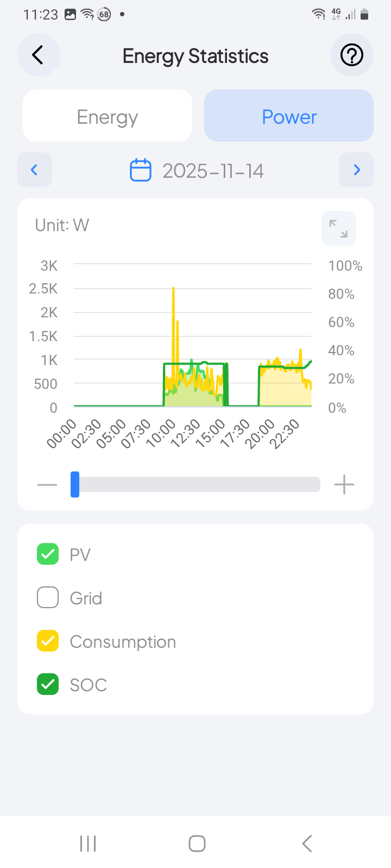
Task: Zoom out the chart with minus
Action: 47,484
